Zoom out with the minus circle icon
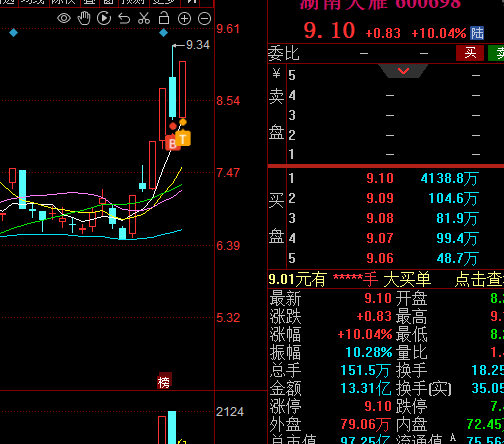This screenshot has width=504, height=444. pos(204,19)
